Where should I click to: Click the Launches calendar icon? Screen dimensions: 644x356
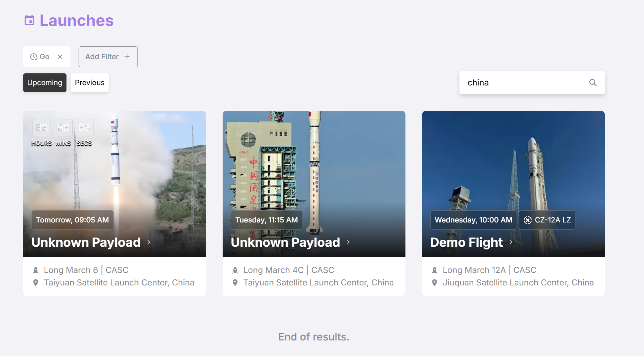29,20
